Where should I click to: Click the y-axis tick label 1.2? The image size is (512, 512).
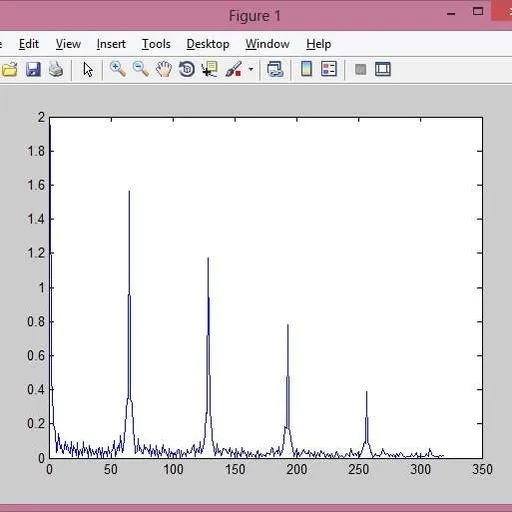pos(36,253)
